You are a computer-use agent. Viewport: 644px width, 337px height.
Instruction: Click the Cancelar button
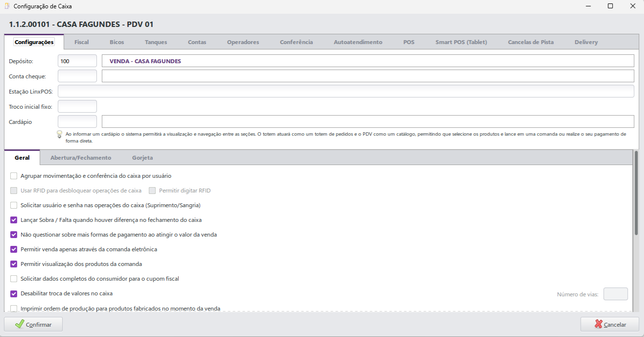point(610,324)
